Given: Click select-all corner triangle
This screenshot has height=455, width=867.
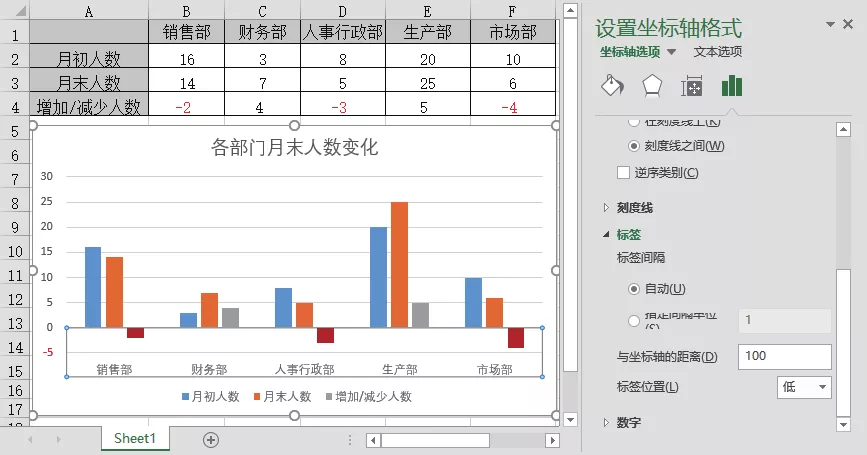Looking at the screenshot, I should point(20,11).
